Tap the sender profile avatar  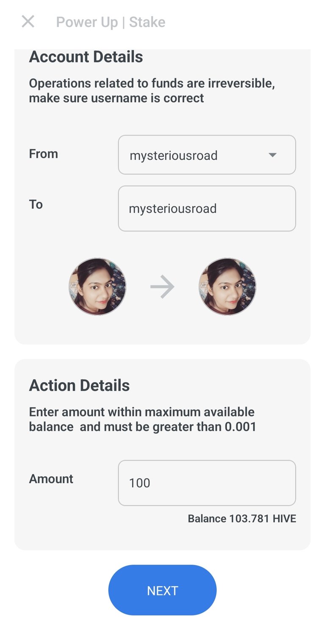click(97, 286)
